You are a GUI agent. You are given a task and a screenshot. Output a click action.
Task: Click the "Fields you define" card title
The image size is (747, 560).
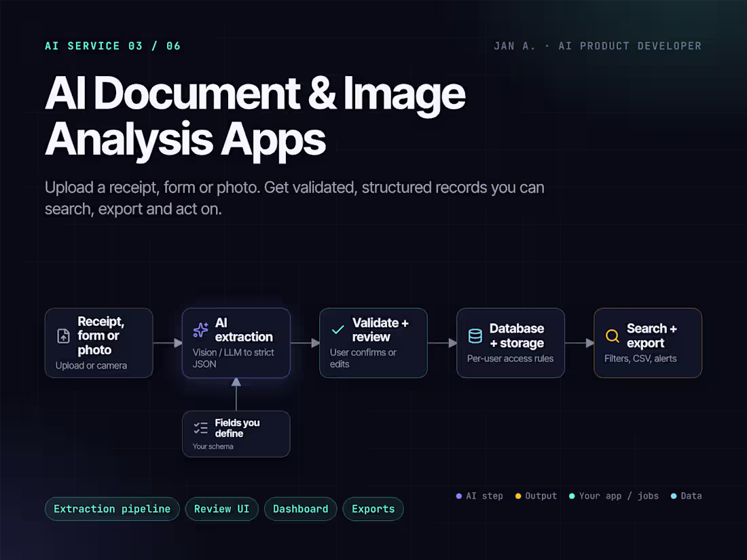237,428
